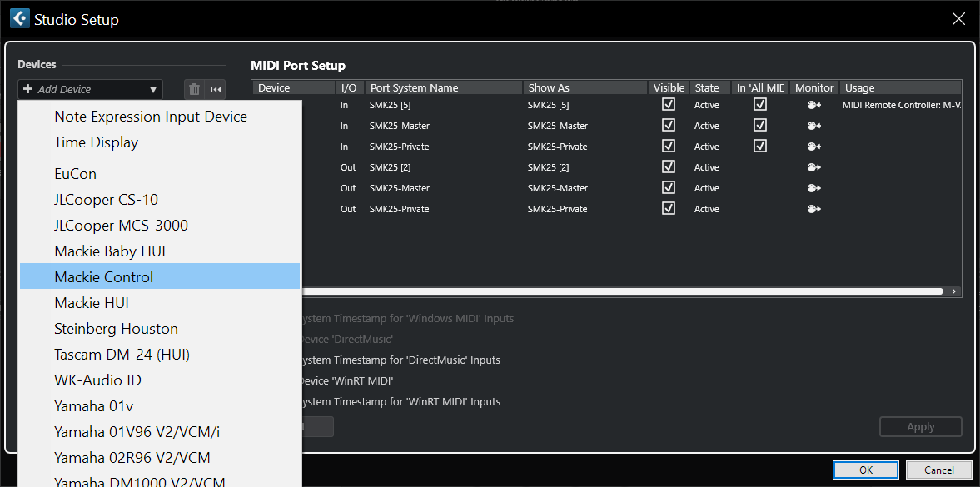Image resolution: width=980 pixels, height=487 pixels.
Task: Toggle In 'All MIDI' for SMK25 [5]
Action: point(760,104)
